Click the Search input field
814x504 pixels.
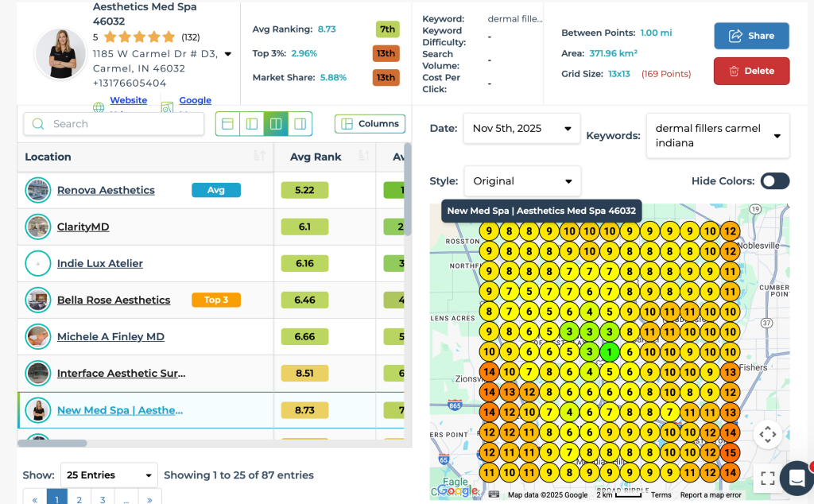coord(114,124)
